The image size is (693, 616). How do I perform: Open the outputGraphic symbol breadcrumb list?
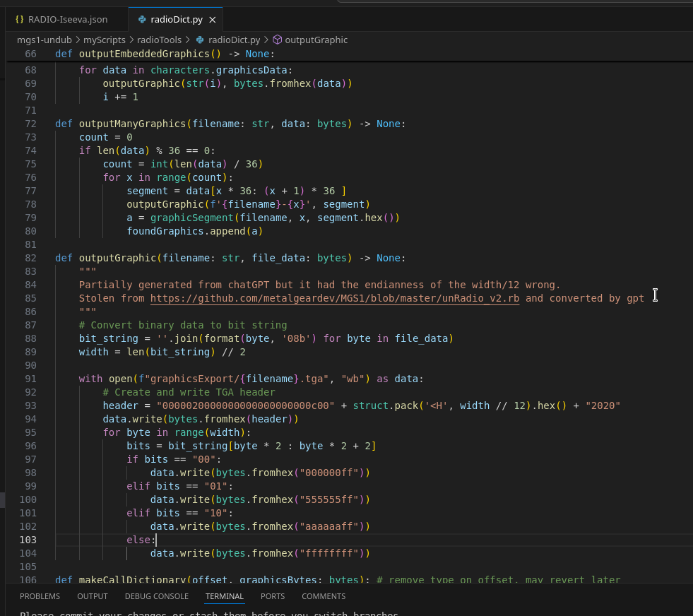pos(316,40)
